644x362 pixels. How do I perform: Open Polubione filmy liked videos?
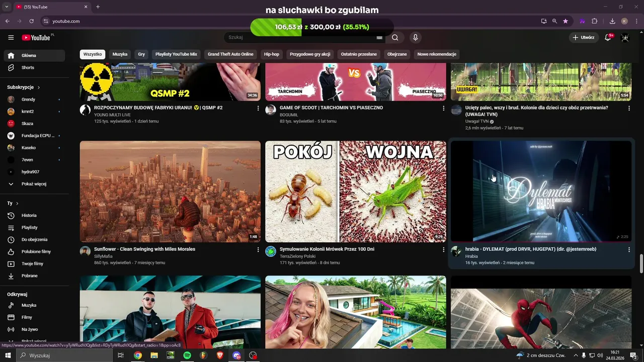(x=34, y=251)
